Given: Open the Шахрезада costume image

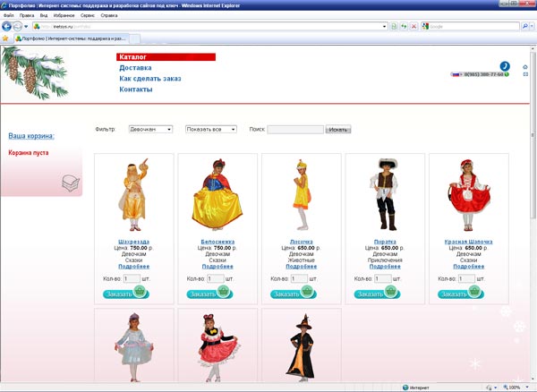Looking at the screenshot, I should pyautogui.click(x=134, y=194).
